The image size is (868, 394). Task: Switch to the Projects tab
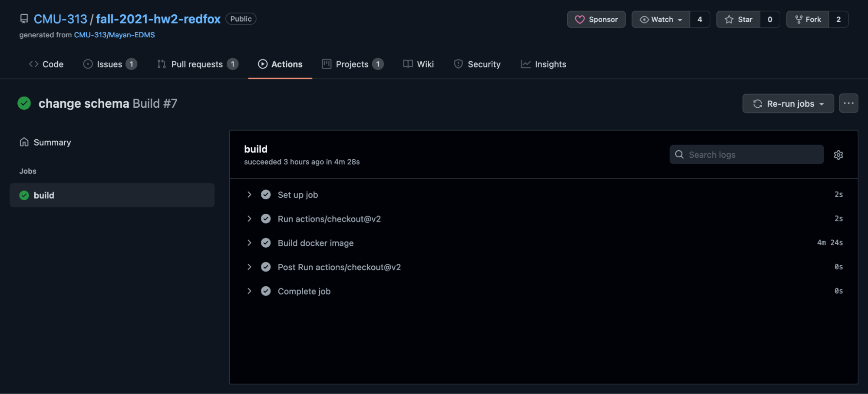point(352,64)
